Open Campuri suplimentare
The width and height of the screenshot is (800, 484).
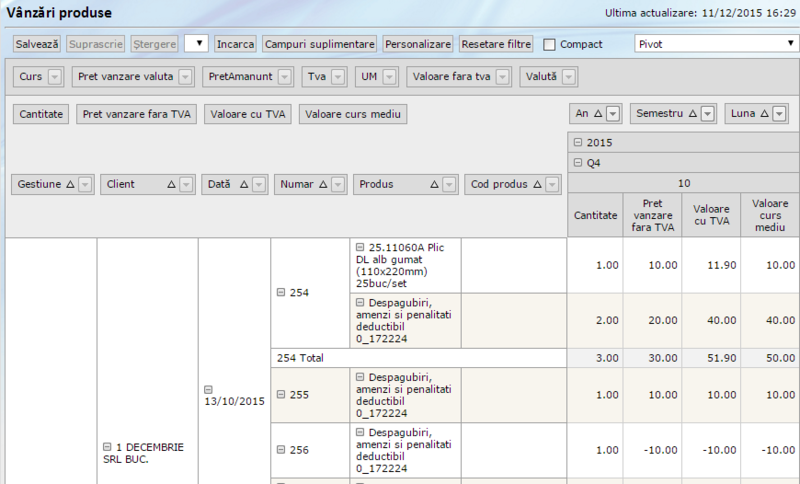click(x=320, y=44)
